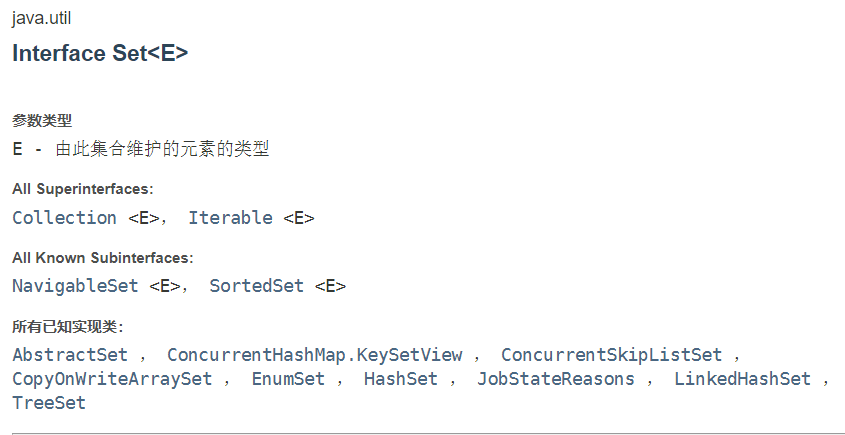Click the 所有已知实现类 label
Image resolution: width=845 pixels, height=435 pixels.
click(x=68, y=327)
